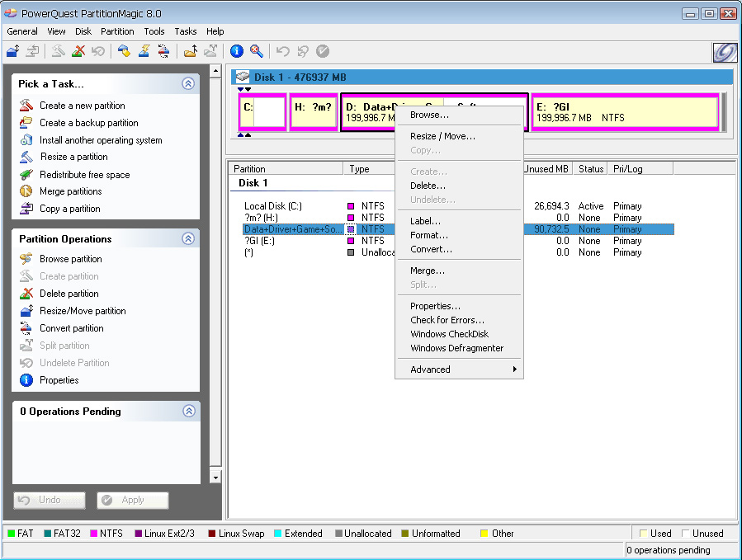Click the Merge partitions toolbar icon
This screenshot has height=560, width=742.
pyautogui.click(x=190, y=50)
